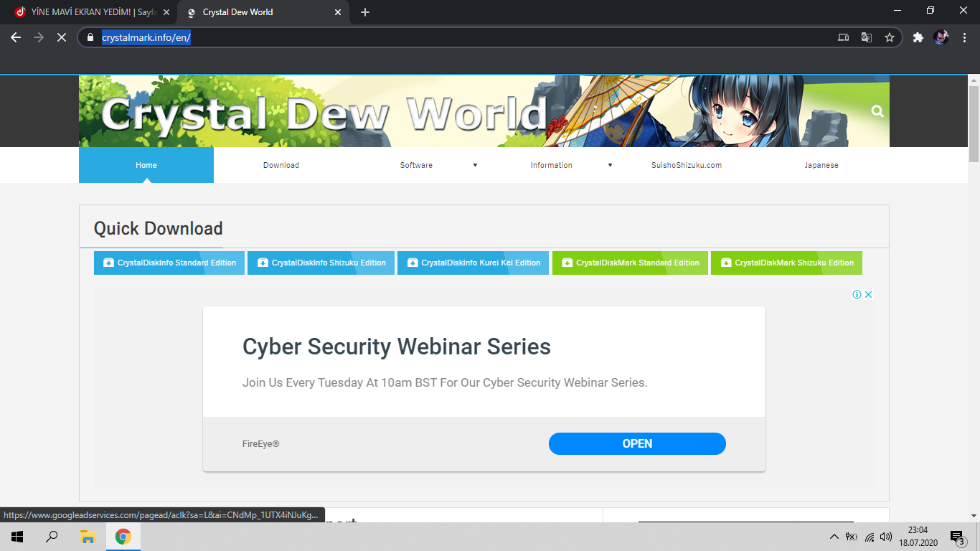The height and width of the screenshot is (551, 980).
Task: Close the Crystal Dew World tab
Action: tap(338, 12)
